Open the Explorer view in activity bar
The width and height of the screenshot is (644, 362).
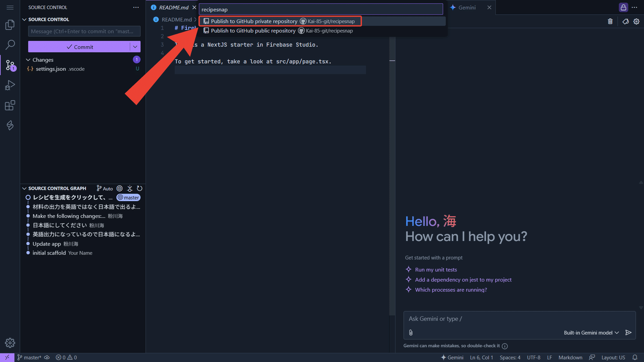point(10,25)
